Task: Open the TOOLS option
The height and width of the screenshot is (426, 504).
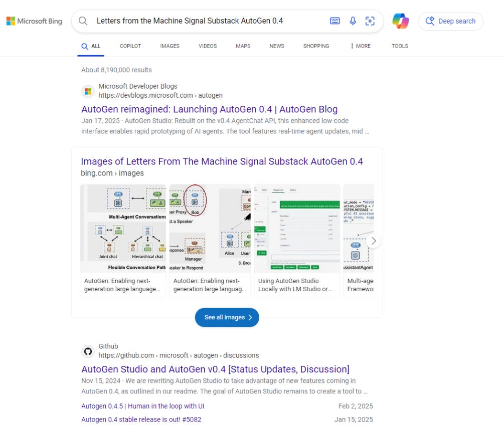Action: coord(400,46)
